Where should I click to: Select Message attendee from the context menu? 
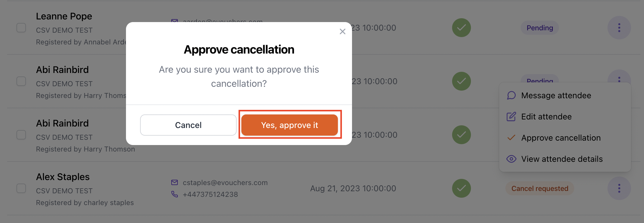point(556,95)
